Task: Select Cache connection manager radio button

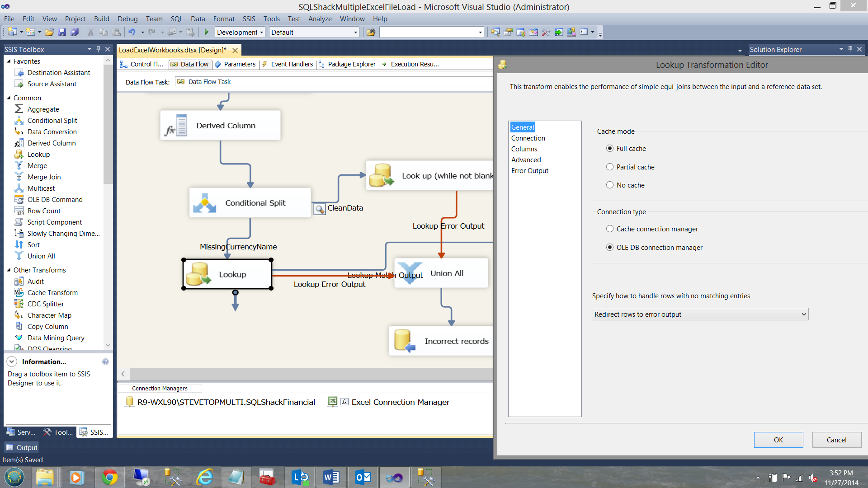Action: tap(610, 229)
